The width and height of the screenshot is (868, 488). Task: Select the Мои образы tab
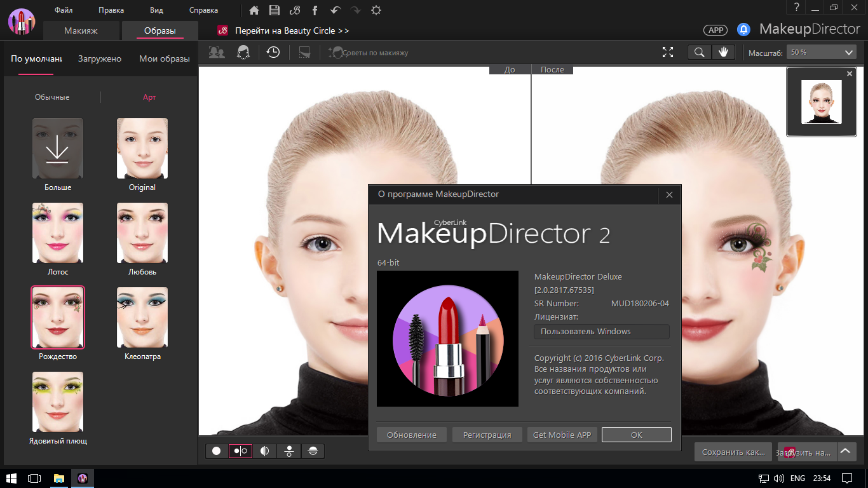click(165, 58)
